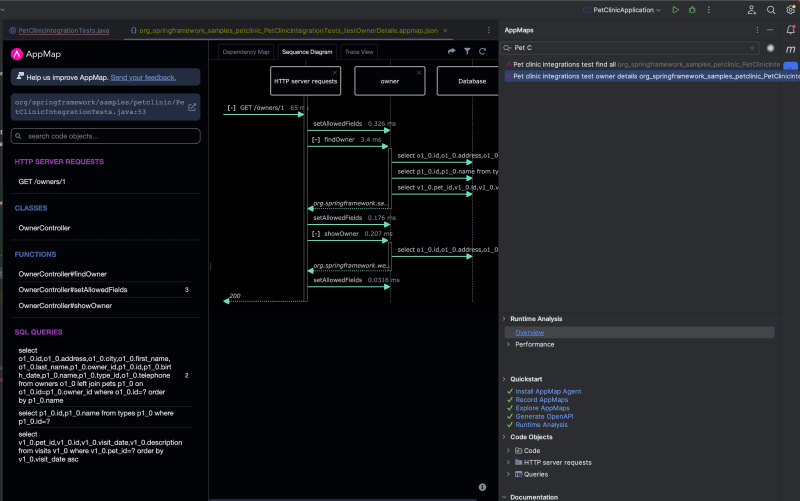Click the Database actor box

pyautogui.click(x=468, y=81)
